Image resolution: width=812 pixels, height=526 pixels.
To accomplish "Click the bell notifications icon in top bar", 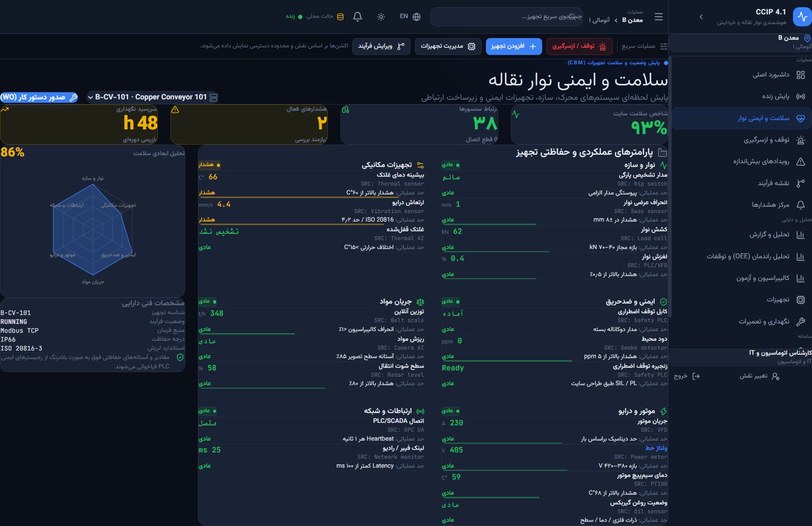I will pos(357,17).
